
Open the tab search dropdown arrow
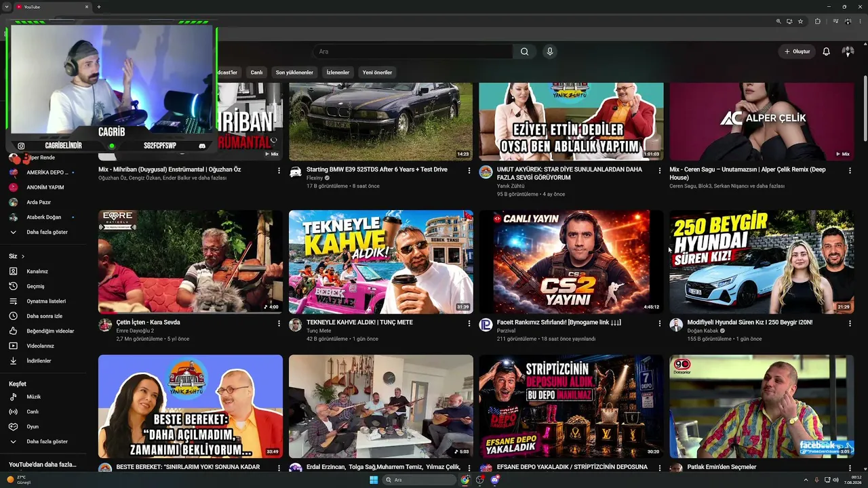6,7
